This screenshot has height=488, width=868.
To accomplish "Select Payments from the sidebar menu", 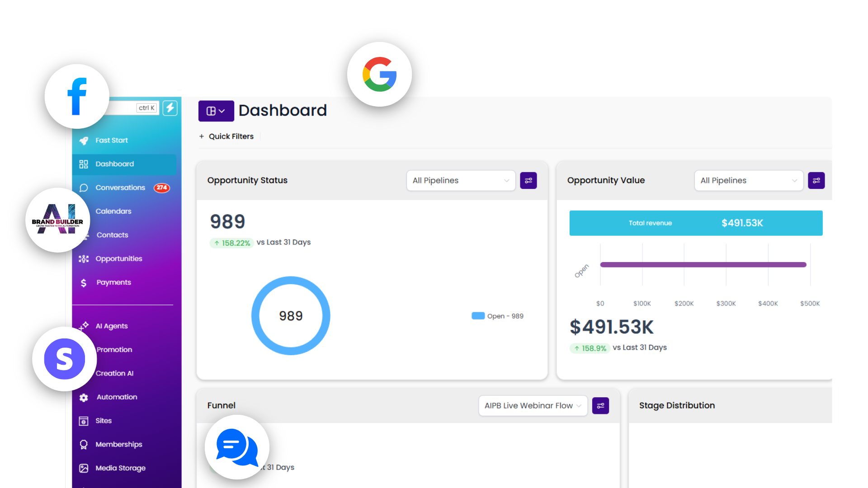I will click(113, 282).
